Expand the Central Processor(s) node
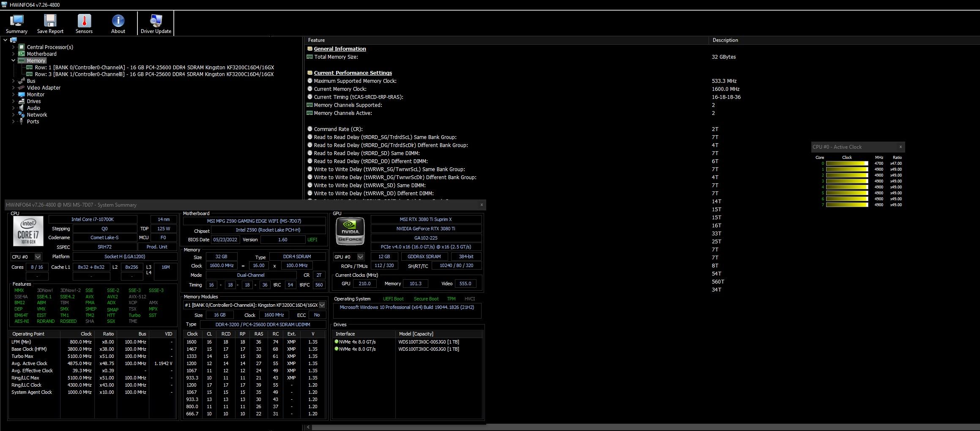 [13, 47]
